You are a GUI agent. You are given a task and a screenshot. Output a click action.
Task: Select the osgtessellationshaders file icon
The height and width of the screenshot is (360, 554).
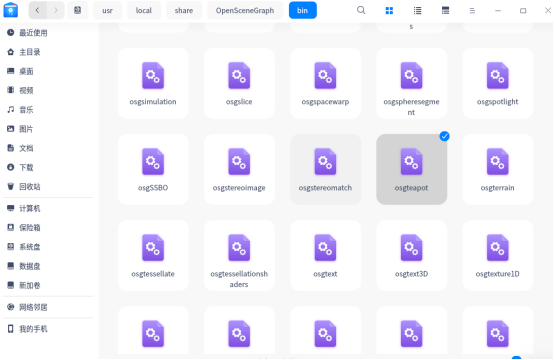click(239, 248)
